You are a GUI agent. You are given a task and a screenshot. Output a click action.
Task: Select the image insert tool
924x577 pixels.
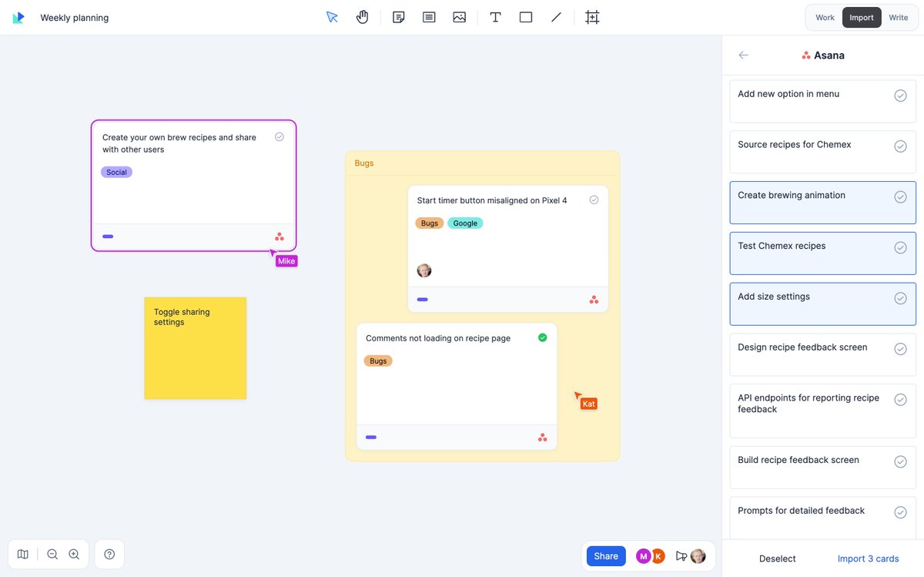[460, 17]
